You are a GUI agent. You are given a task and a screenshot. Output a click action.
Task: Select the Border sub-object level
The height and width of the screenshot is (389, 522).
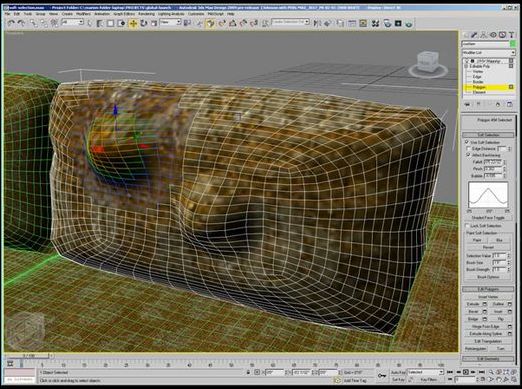click(x=478, y=82)
